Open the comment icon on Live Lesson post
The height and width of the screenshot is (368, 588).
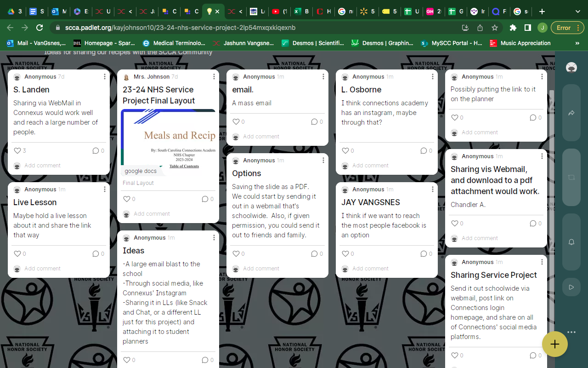[96, 253]
